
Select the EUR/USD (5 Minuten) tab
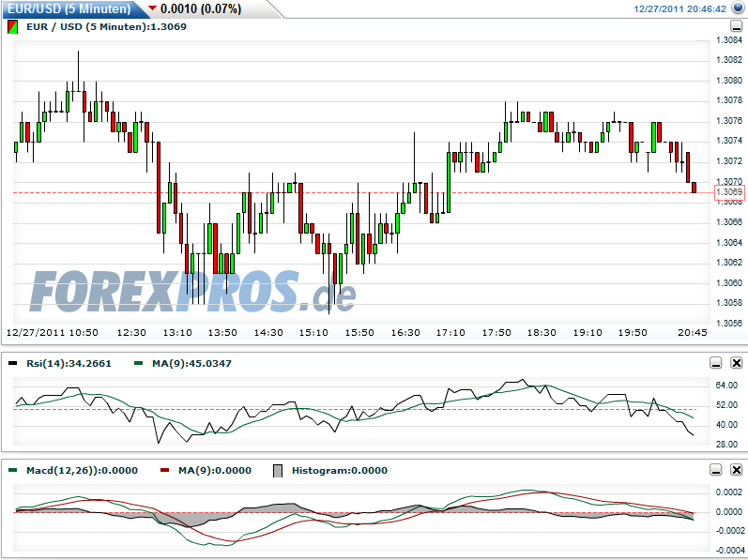[69, 8]
